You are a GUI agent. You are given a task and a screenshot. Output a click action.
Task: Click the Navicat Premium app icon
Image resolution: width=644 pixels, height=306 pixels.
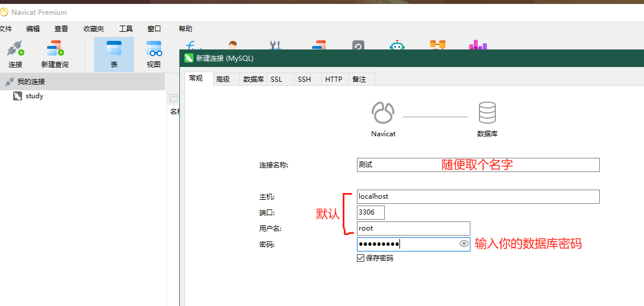4,12
